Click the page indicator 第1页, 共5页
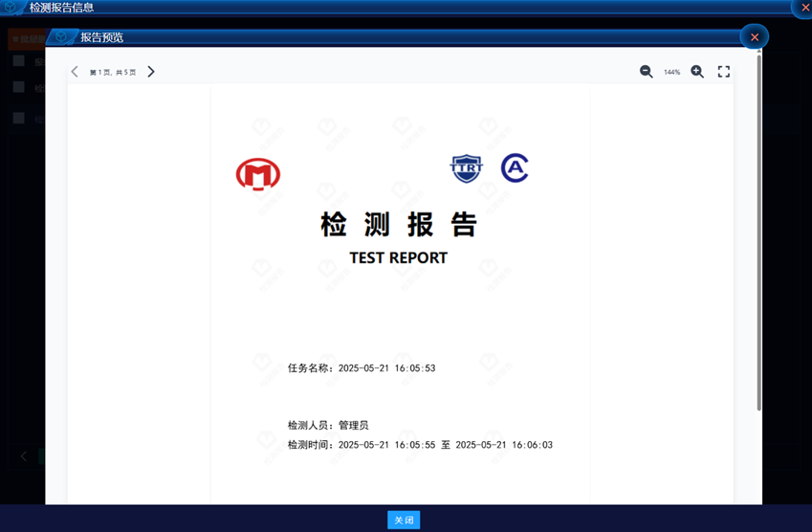Viewport: 812px width, 532px height. click(x=113, y=72)
